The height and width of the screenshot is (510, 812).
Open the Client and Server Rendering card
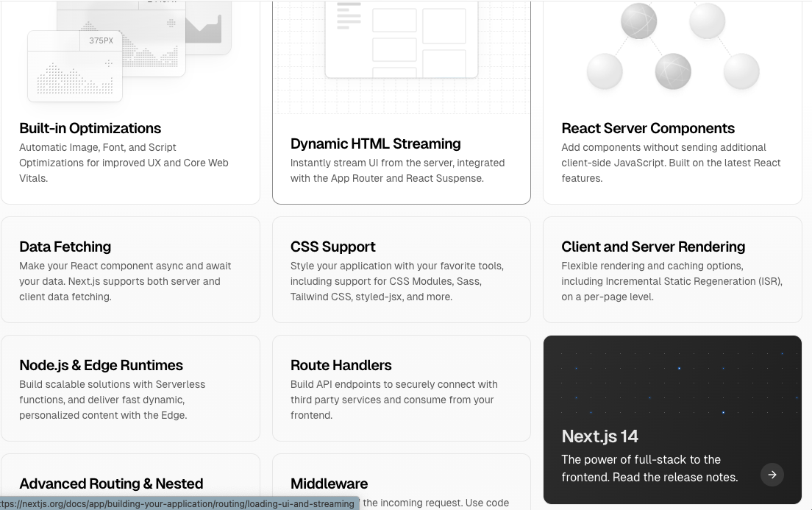pyautogui.click(x=672, y=269)
